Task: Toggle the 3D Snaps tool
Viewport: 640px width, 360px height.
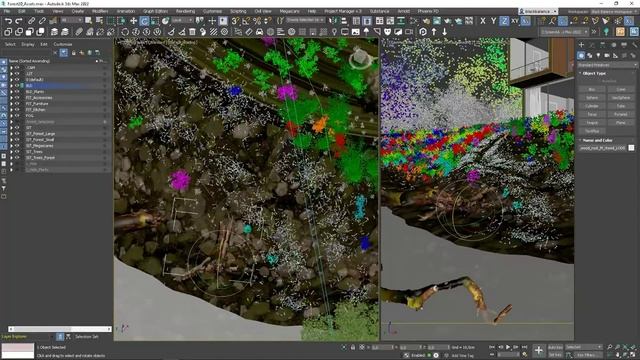Action: point(235,20)
